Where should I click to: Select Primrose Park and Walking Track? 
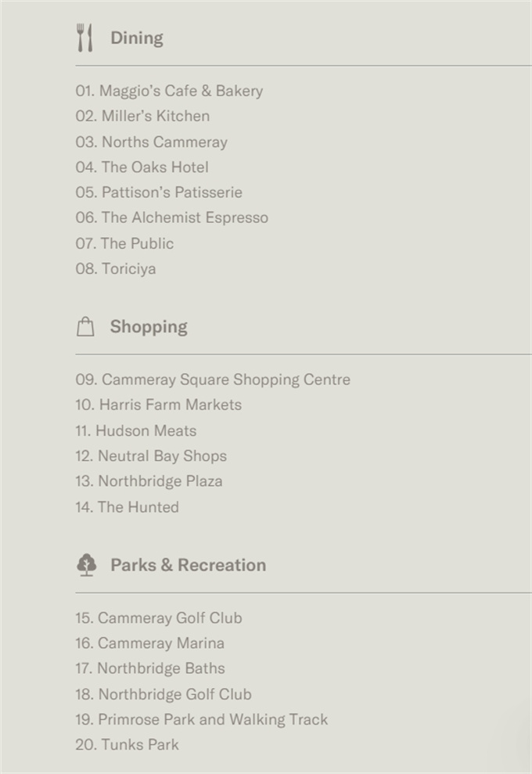pyautogui.click(x=201, y=719)
